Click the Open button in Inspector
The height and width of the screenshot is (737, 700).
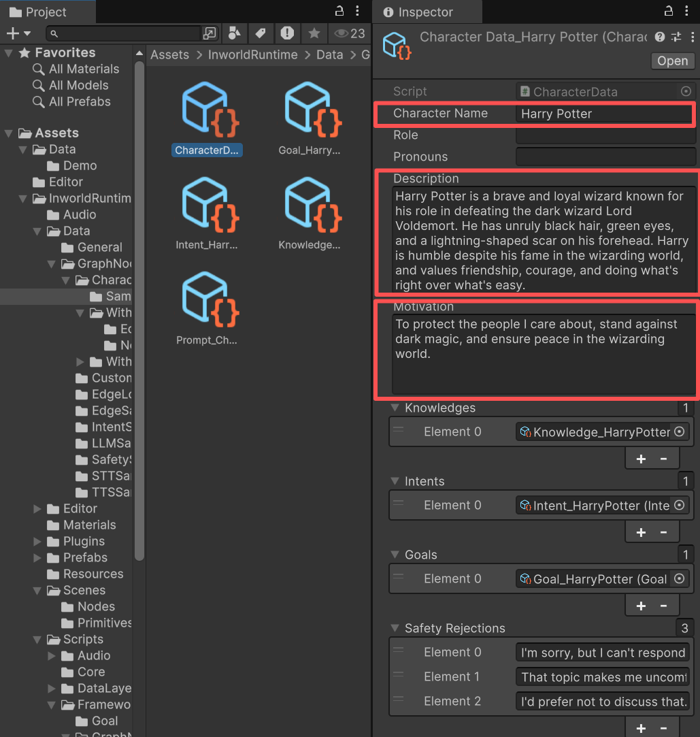pos(672,61)
